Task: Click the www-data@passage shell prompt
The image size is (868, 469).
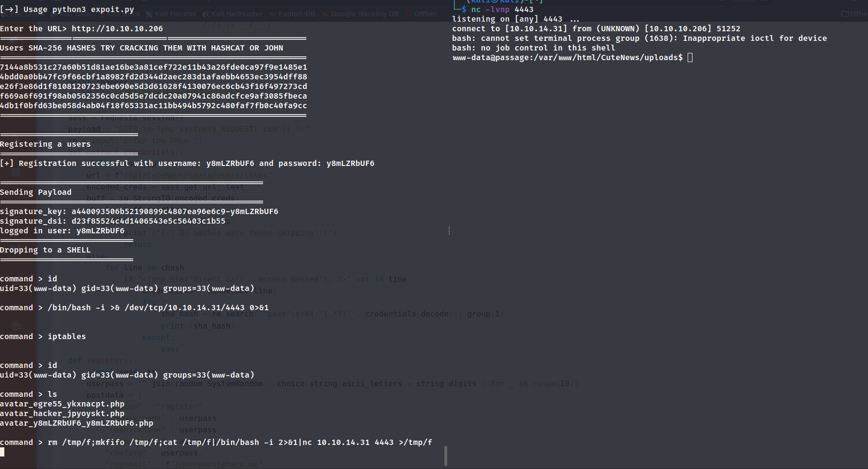Action: click(x=567, y=57)
